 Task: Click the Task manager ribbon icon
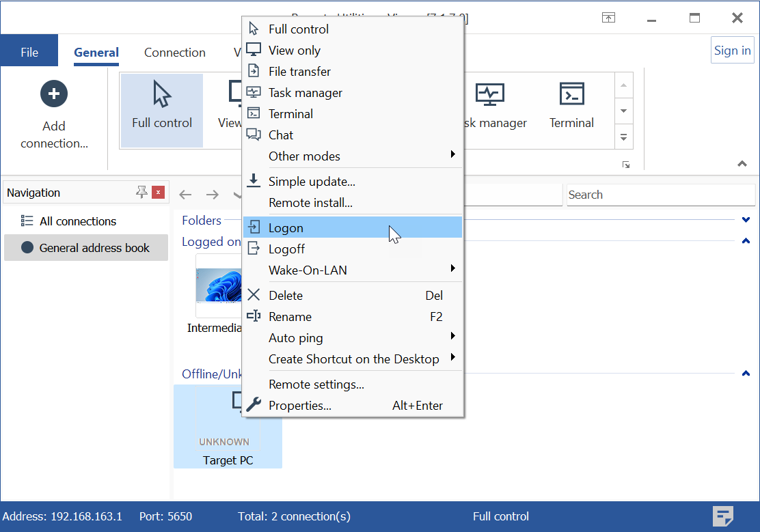(x=490, y=95)
